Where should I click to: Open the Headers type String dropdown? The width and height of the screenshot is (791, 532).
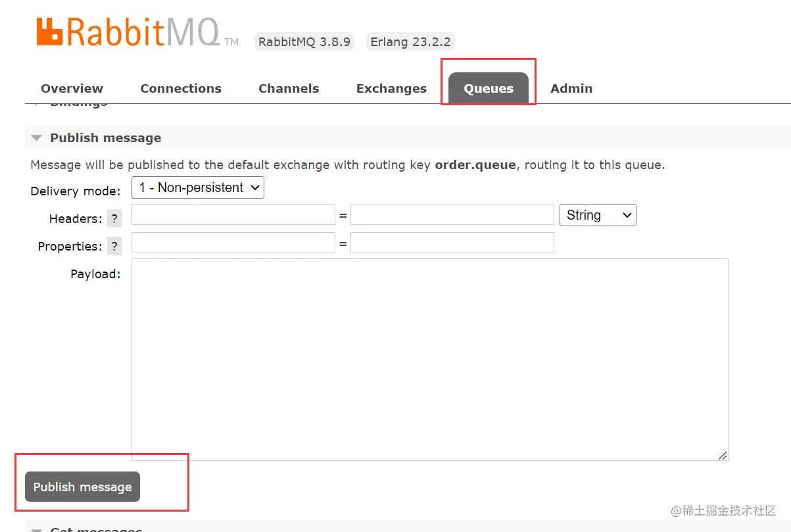pyautogui.click(x=598, y=215)
